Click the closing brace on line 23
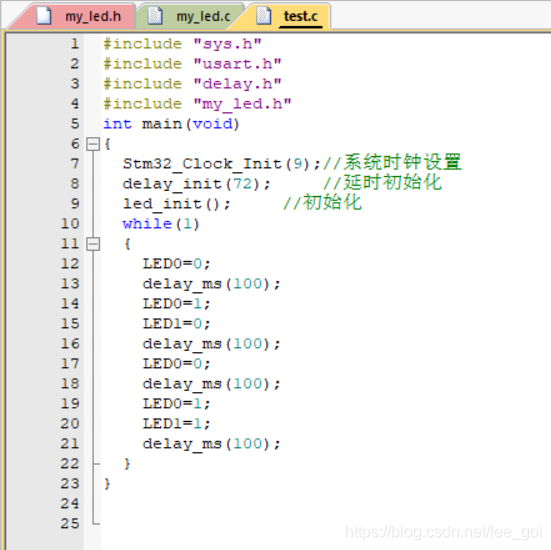This screenshot has width=551, height=550. [x=108, y=484]
